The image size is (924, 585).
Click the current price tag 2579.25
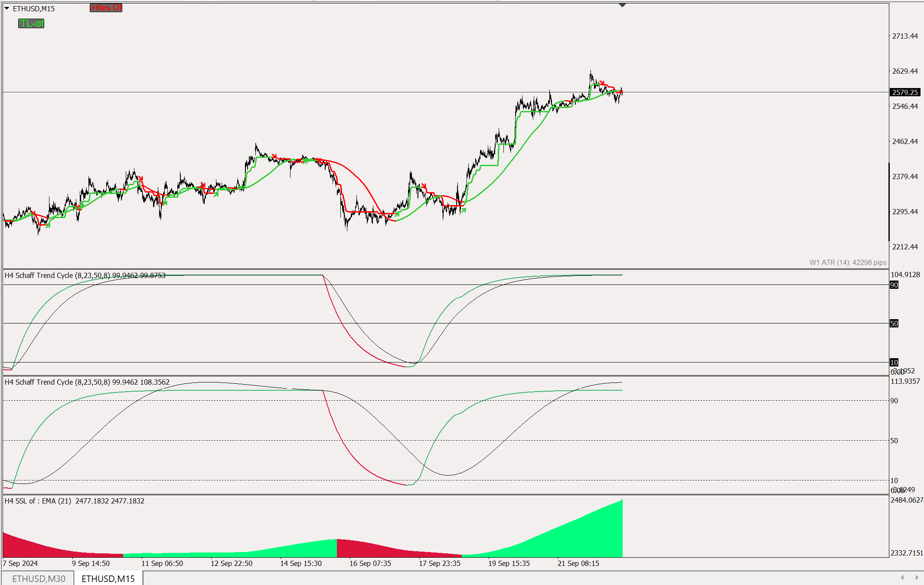(x=905, y=92)
